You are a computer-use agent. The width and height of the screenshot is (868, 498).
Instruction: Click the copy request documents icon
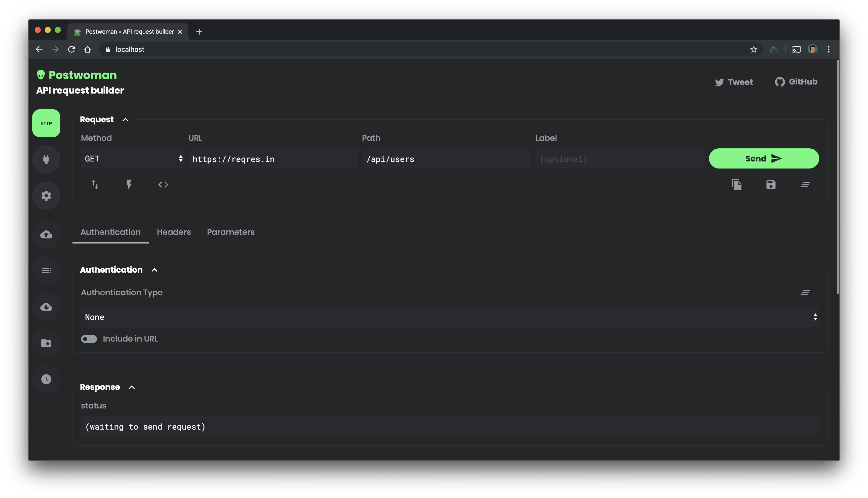coord(736,185)
